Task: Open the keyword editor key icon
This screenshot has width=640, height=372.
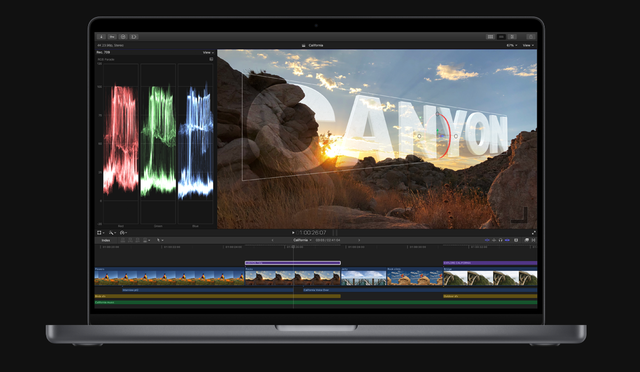Action: 112,37
